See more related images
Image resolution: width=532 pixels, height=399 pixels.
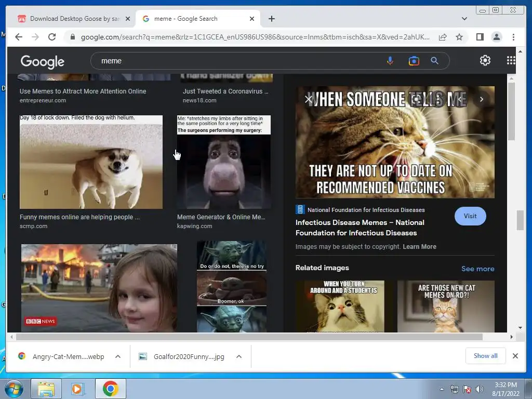478,269
